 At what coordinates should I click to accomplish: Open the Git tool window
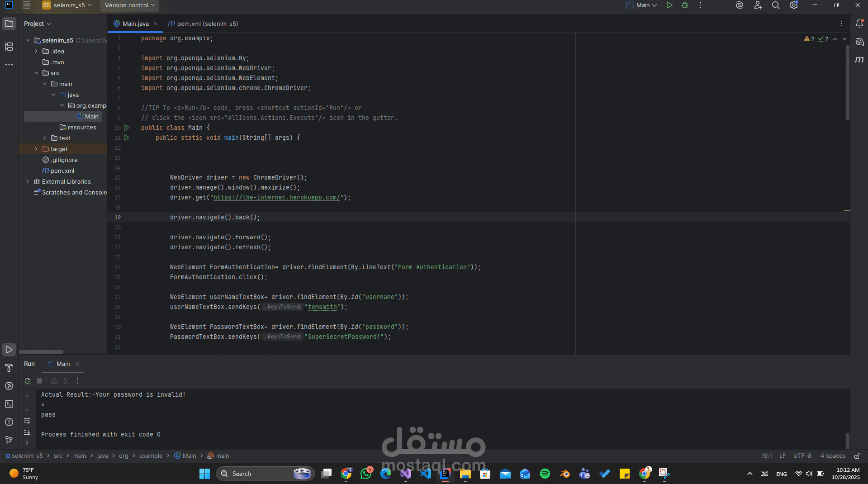9,440
